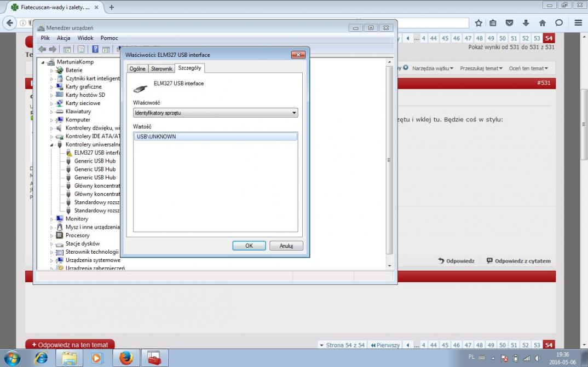Open Firefox downloads arrow icon
Screen dimensions: 588x367
(526, 23)
